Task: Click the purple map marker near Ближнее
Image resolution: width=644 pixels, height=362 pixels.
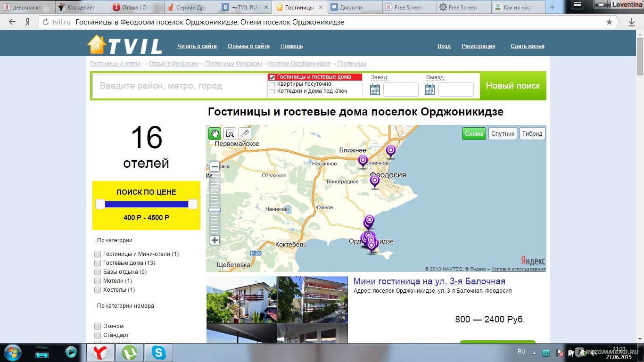Action: click(363, 161)
